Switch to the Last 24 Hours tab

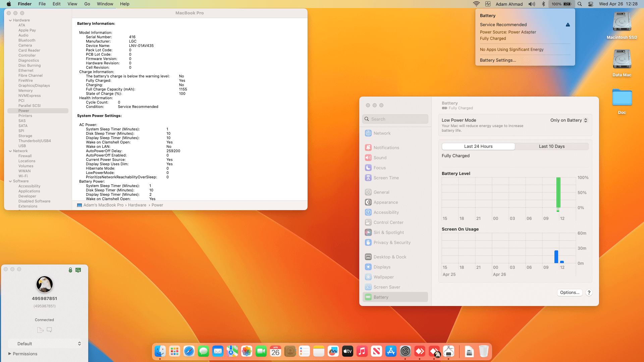(478, 146)
